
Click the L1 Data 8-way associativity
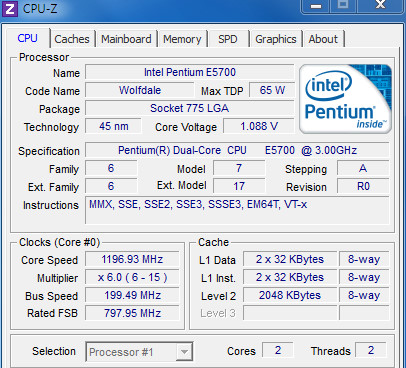(x=364, y=259)
